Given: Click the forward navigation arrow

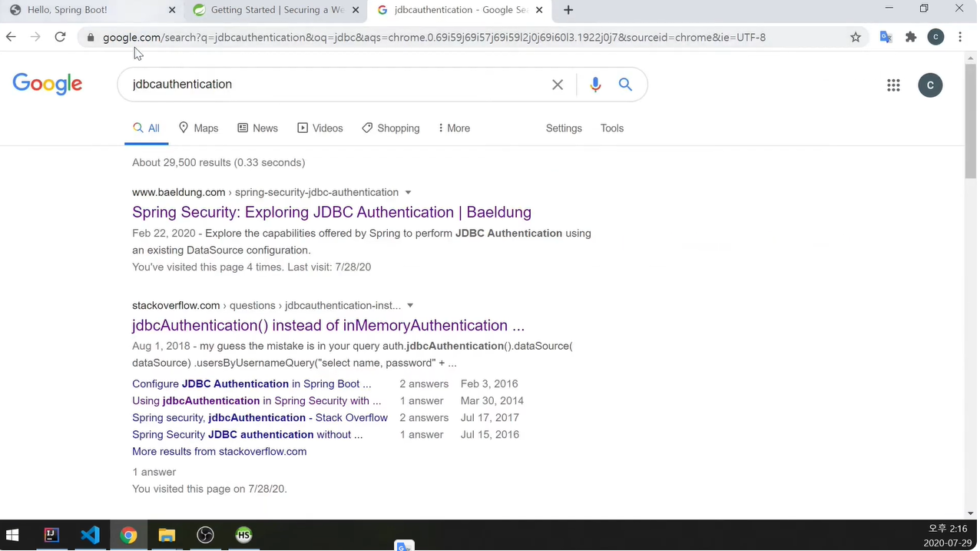Looking at the screenshot, I should tap(35, 37).
